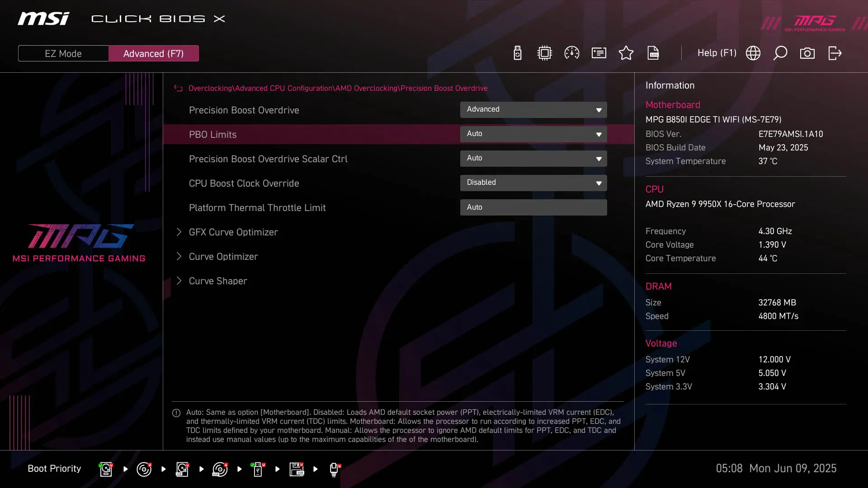This screenshot has width=868, height=488.
Task: Select the Advanced (F7) mode tab
Action: click(154, 53)
